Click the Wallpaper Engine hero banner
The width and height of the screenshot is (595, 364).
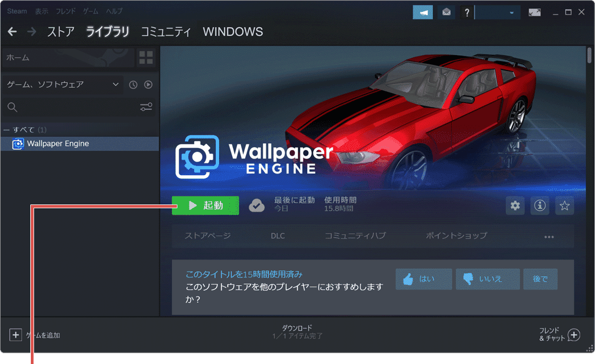(373, 118)
